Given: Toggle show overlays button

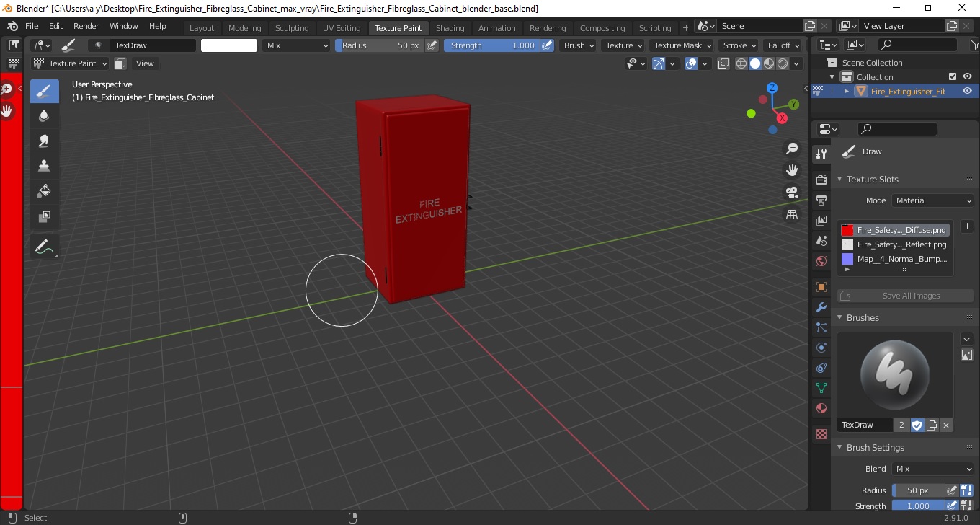Looking at the screenshot, I should pos(691,63).
